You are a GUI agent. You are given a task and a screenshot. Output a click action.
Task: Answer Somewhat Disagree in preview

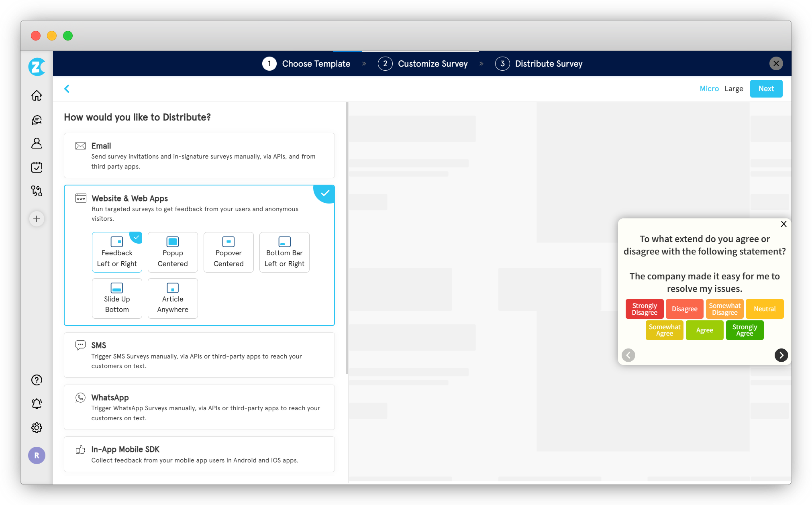[x=725, y=309]
